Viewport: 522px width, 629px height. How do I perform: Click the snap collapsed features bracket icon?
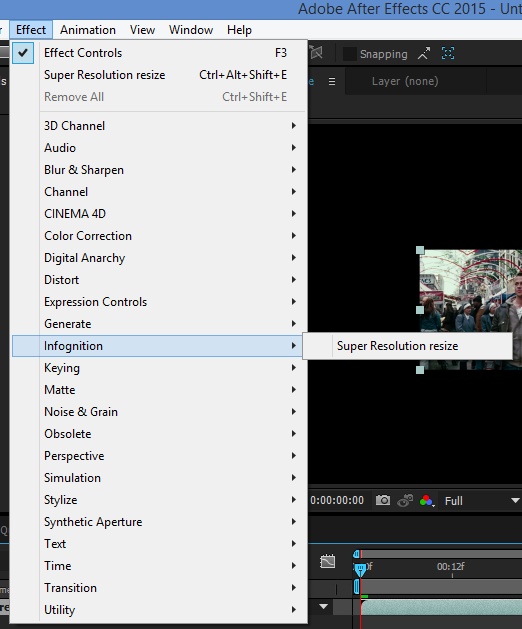[448, 53]
